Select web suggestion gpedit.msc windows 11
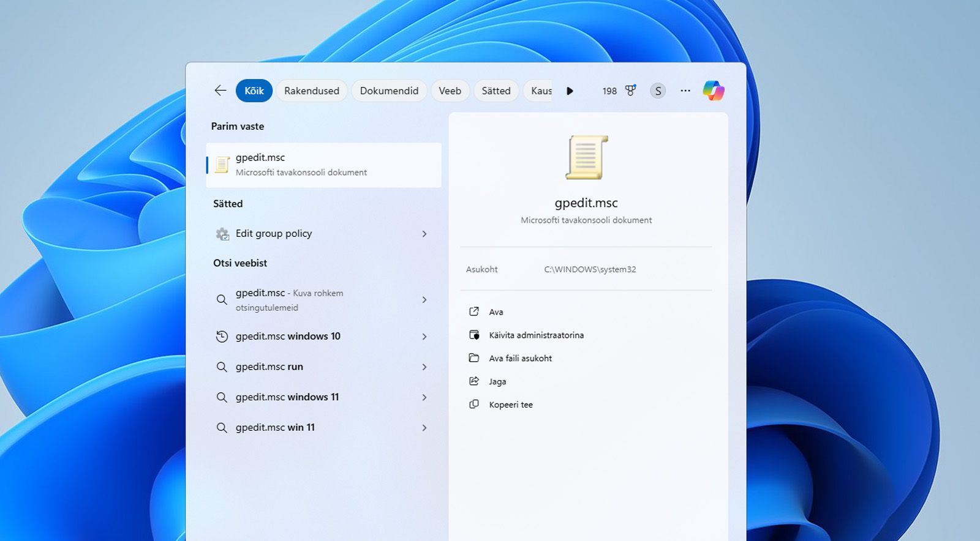The image size is (980, 541). point(323,397)
